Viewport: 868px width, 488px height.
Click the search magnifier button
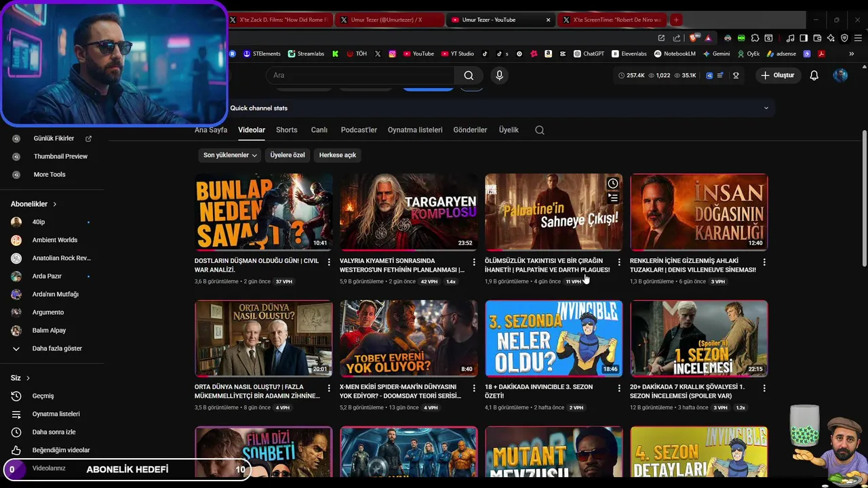(469, 75)
